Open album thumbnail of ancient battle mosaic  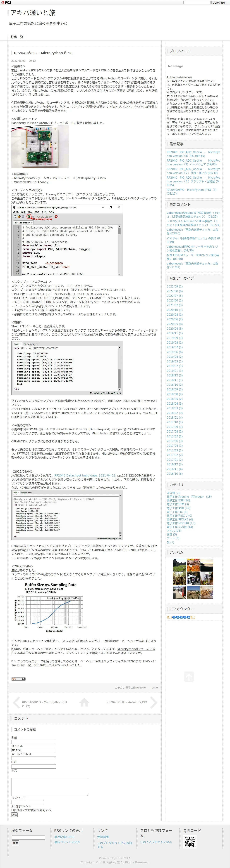coord(207,593)
